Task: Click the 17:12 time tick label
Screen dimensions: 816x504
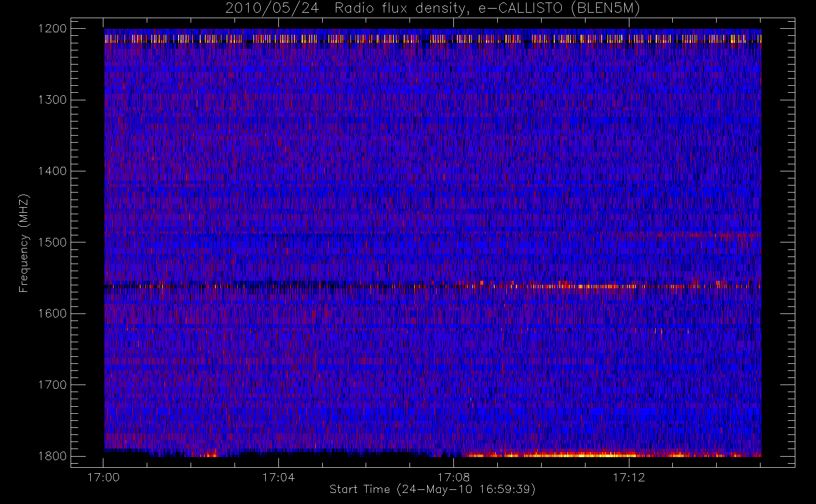Action: (x=628, y=477)
